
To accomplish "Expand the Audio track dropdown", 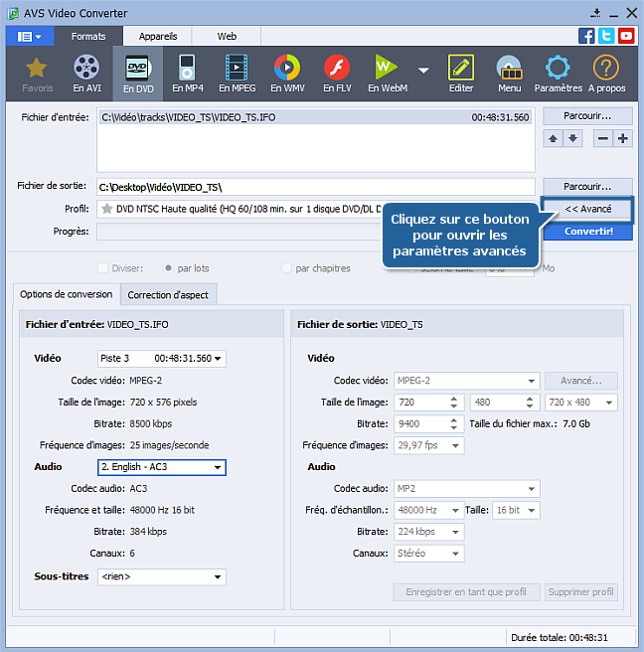I will 162,467.
